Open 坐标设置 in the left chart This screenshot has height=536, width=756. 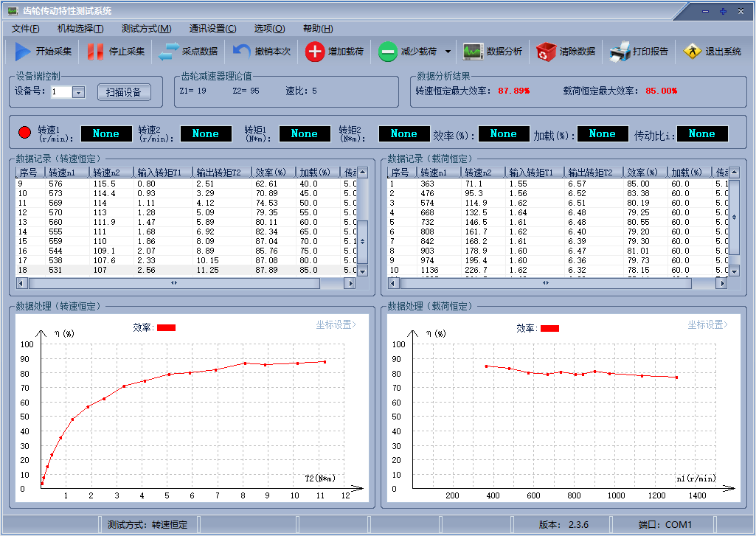point(336,325)
